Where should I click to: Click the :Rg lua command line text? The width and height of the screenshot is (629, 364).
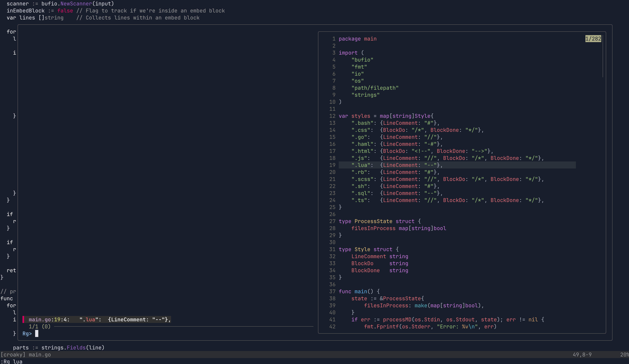coord(11,362)
